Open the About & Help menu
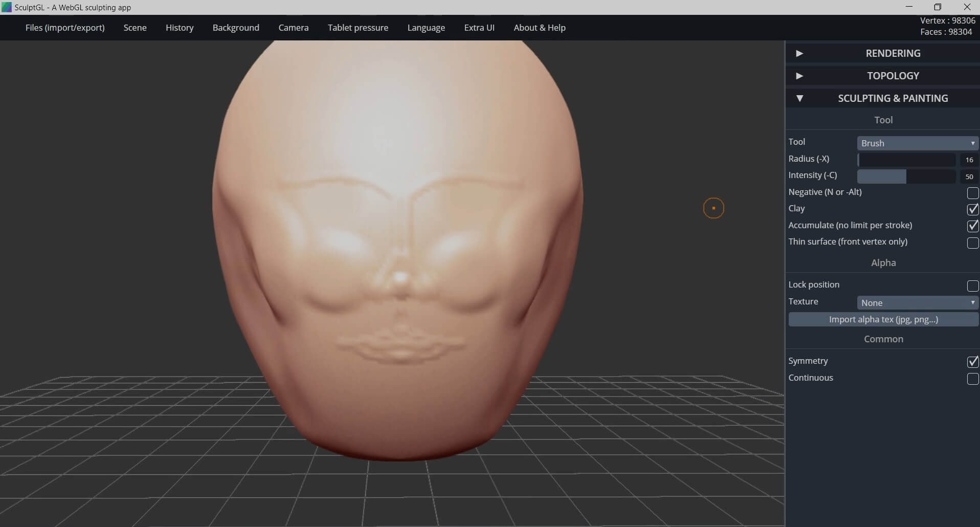This screenshot has width=980, height=527. pos(540,28)
